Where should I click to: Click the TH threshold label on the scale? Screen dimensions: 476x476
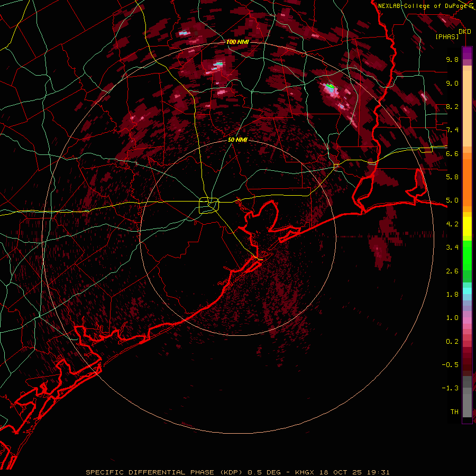pos(454,412)
